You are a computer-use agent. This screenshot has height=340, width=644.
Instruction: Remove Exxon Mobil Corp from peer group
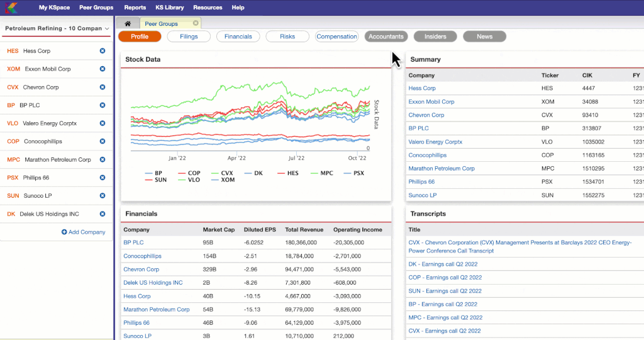pyautogui.click(x=103, y=69)
